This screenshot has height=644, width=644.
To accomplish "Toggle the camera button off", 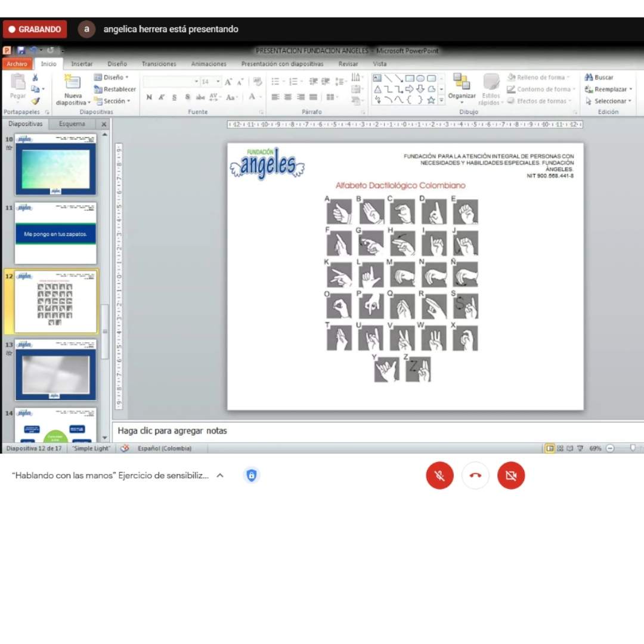I will (x=511, y=475).
